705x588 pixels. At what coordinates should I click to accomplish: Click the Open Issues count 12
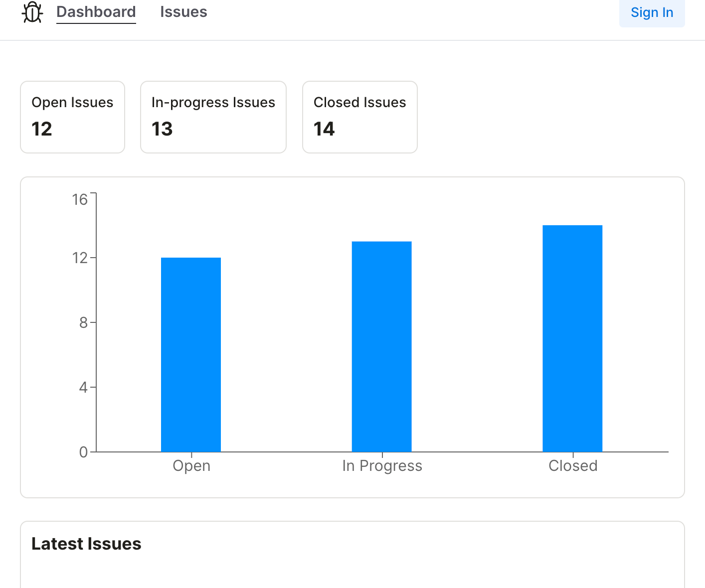[x=42, y=129]
